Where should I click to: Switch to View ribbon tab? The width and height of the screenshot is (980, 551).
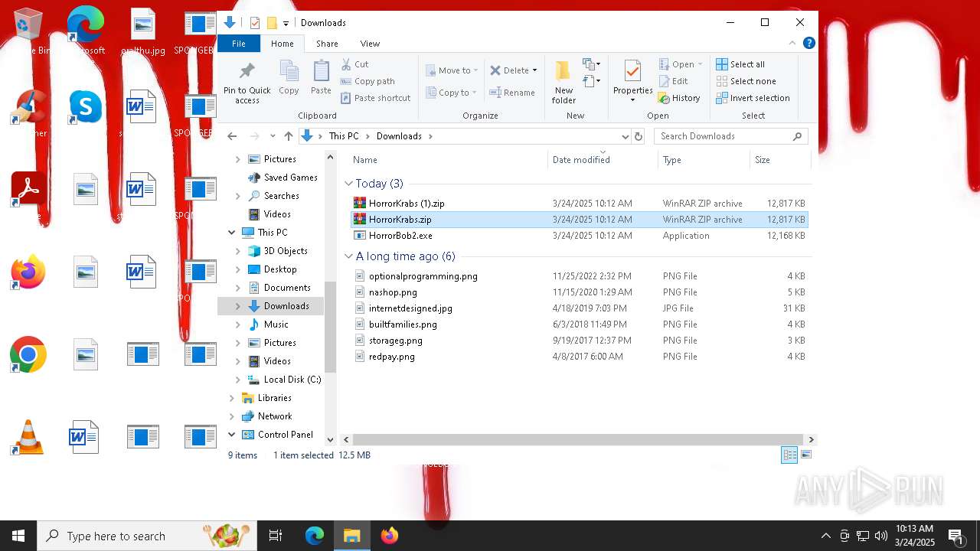(370, 44)
